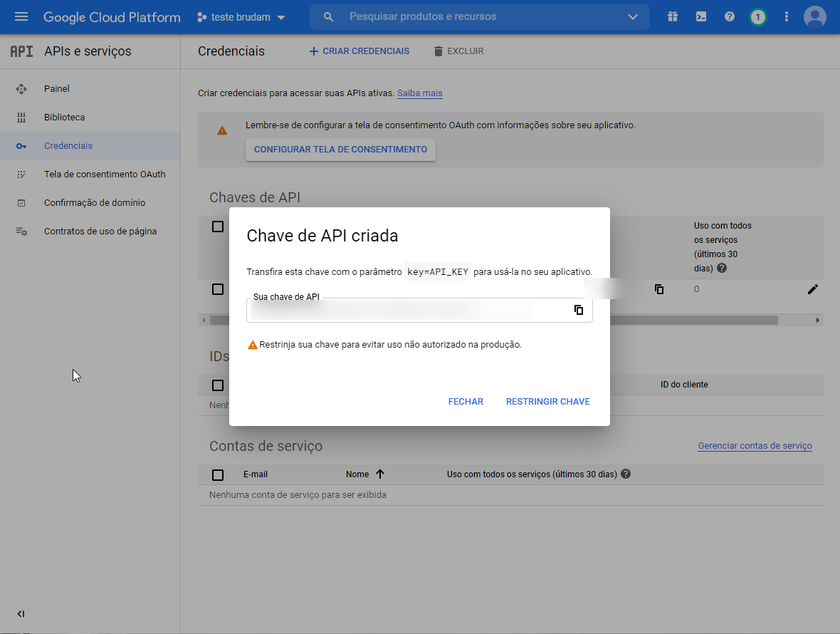
Task: Click the search magnifier icon
Action: click(328, 17)
